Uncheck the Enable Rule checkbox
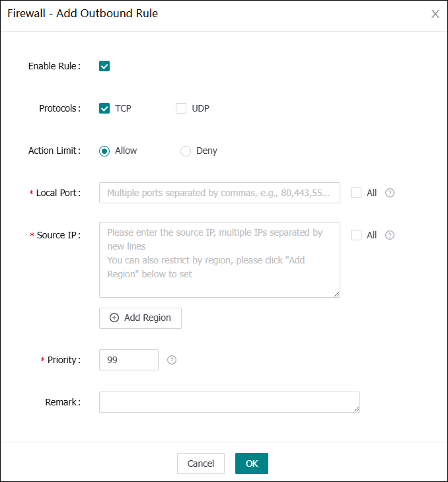 104,66
